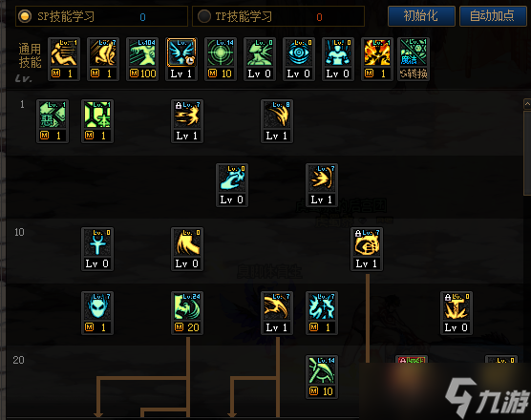Click the green 惡 character skill icon
531x420 pixels.
(53, 121)
